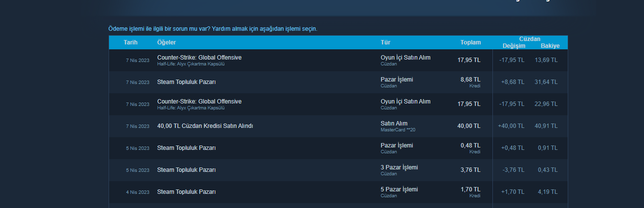The image size is (644, 208).
Task: Open the 40,00 TL Cüzdan Kredisi Satın Alındı entry
Action: tap(205, 126)
